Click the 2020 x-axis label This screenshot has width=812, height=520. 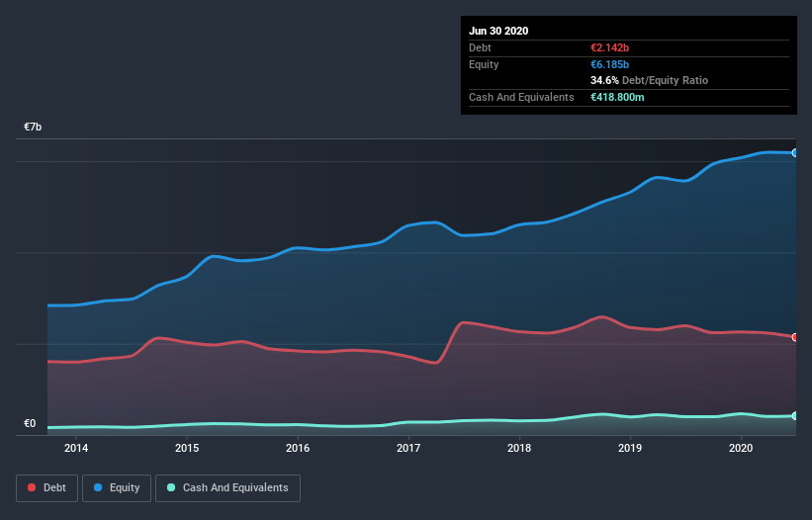tap(741, 448)
